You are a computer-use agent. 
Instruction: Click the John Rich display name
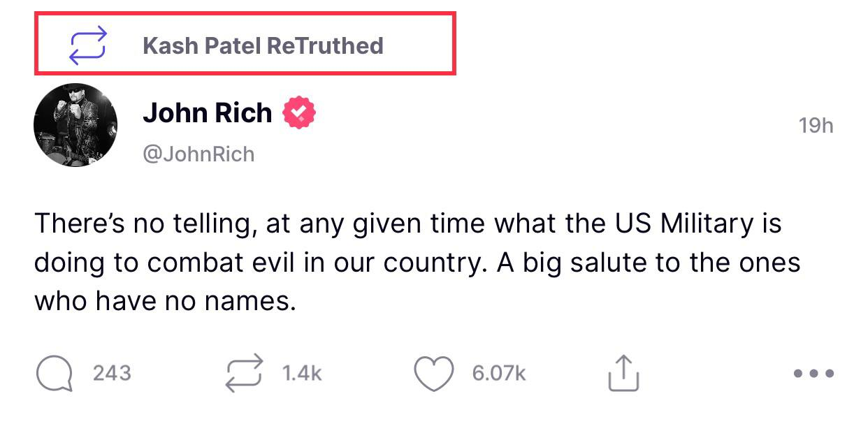click(207, 112)
